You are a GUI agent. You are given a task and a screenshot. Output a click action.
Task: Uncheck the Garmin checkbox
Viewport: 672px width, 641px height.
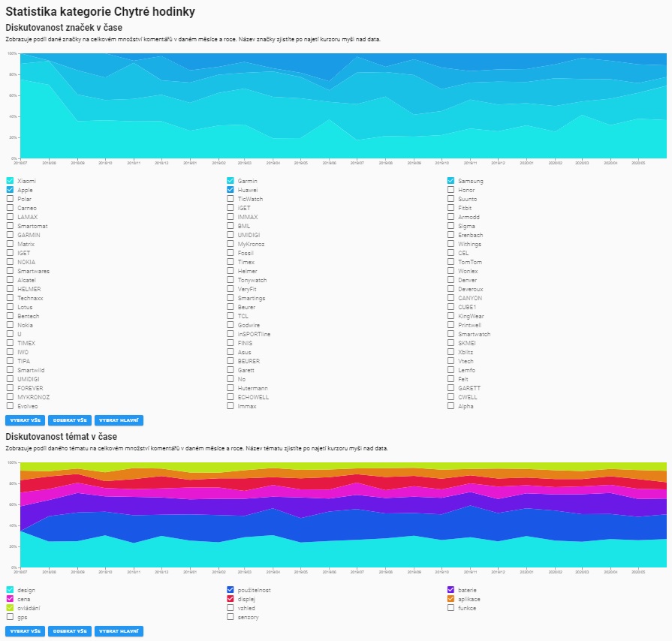coord(231,181)
